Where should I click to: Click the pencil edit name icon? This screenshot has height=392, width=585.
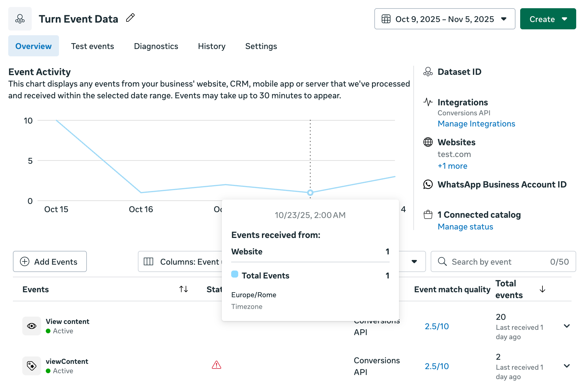(130, 18)
